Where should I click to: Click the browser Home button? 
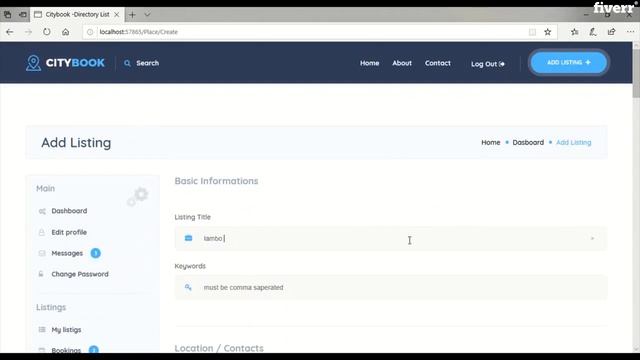(65, 32)
